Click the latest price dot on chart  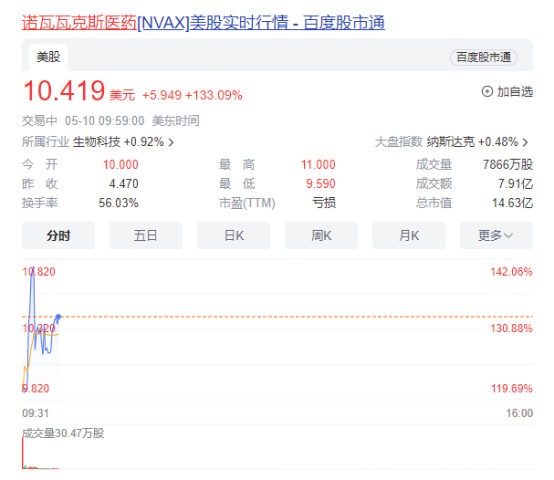pyautogui.click(x=58, y=317)
